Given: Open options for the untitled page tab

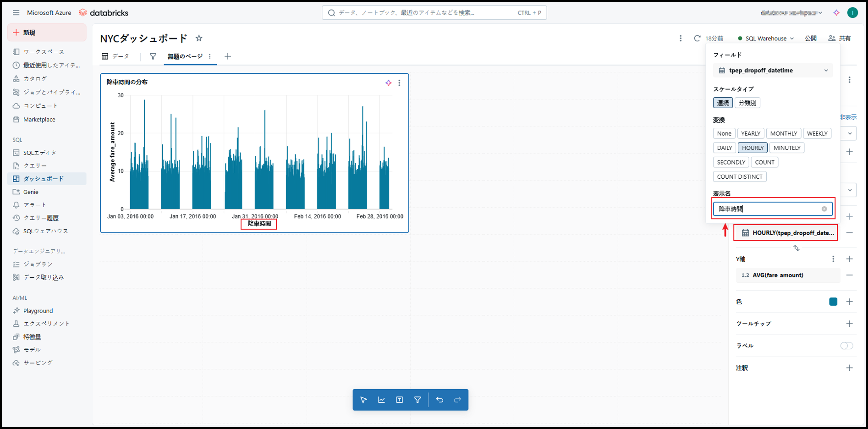Looking at the screenshot, I should coord(210,56).
